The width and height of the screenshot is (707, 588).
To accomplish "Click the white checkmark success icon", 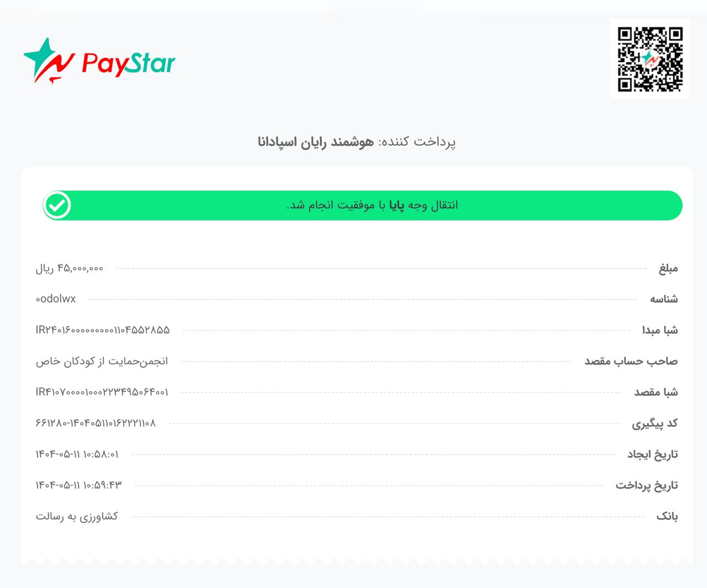I will pyautogui.click(x=57, y=205).
